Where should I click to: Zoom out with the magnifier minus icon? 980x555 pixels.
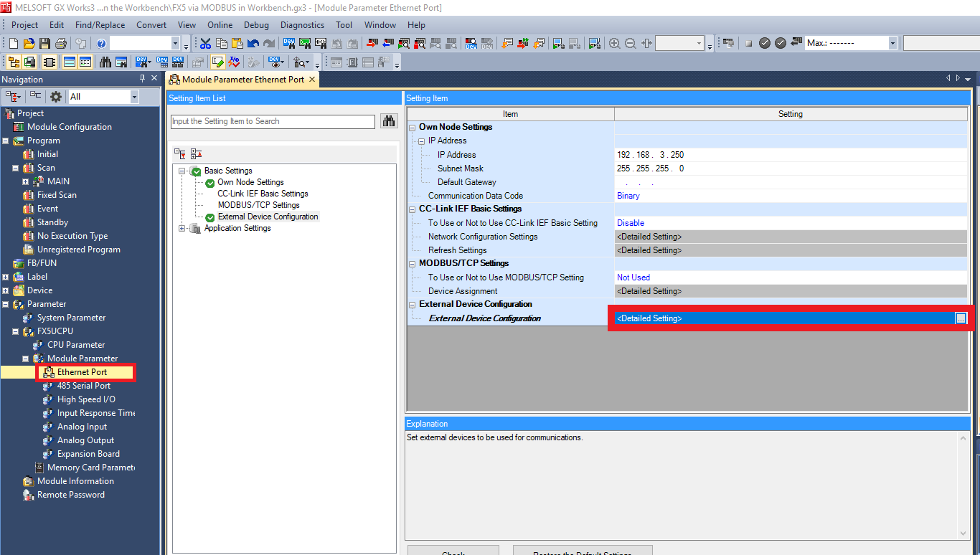coord(630,43)
